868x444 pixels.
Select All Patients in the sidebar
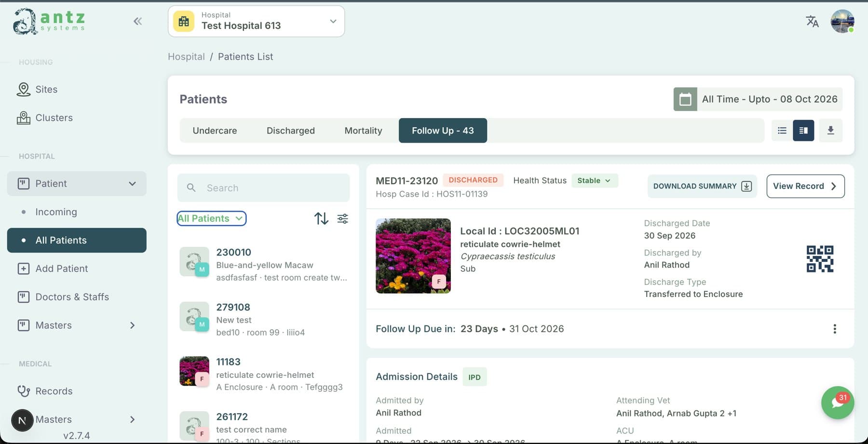tap(77, 241)
